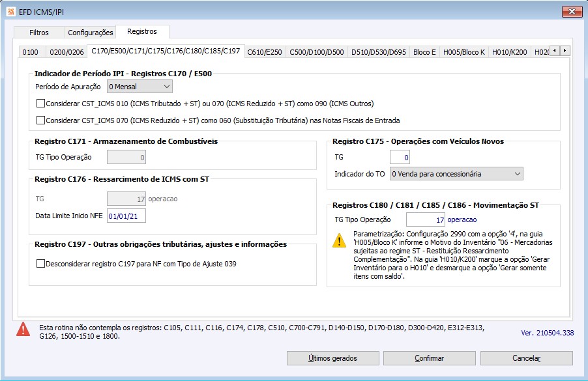
Task: Click the red alert triangle icon
Action: (23, 330)
